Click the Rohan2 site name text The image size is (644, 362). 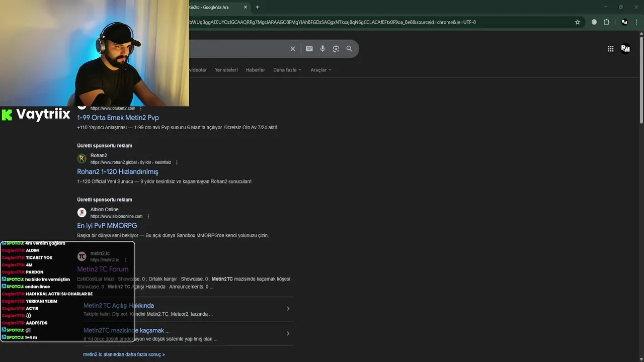click(99, 156)
